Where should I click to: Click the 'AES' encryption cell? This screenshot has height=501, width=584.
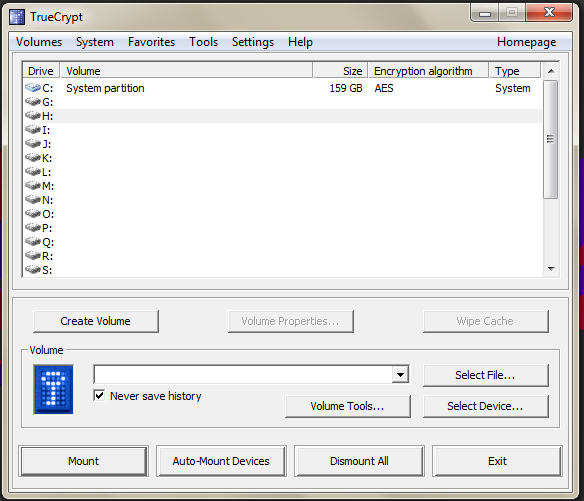[x=384, y=88]
